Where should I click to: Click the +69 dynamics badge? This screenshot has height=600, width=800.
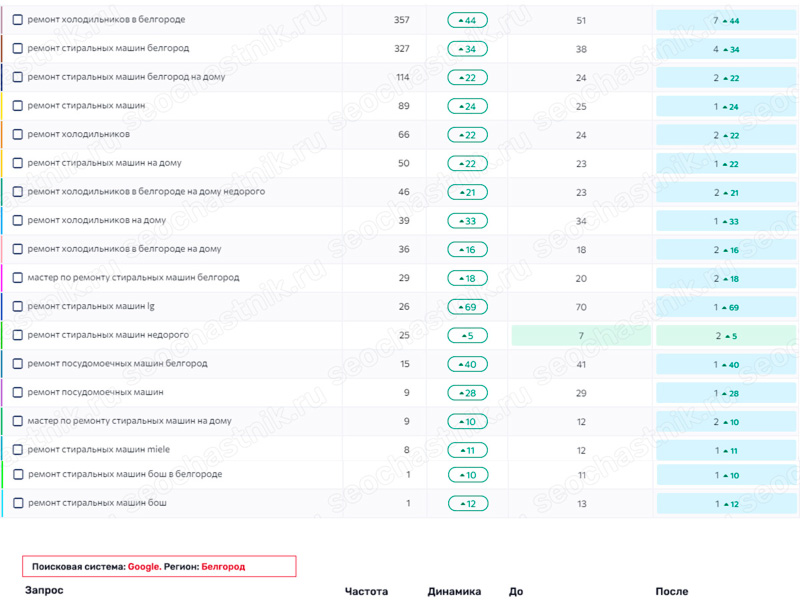(467, 307)
